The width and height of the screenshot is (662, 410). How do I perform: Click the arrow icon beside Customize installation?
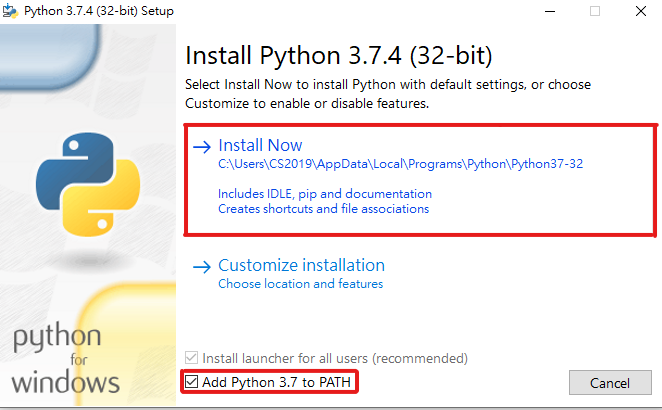coord(201,266)
